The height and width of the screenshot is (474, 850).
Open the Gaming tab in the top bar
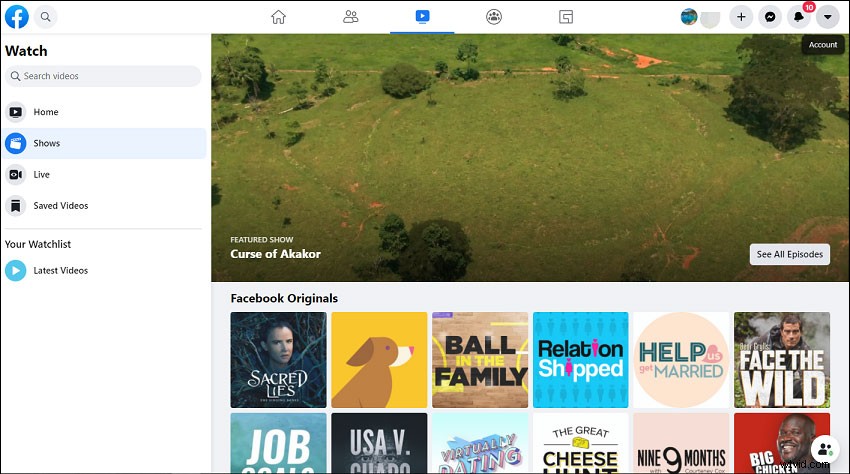[566, 17]
